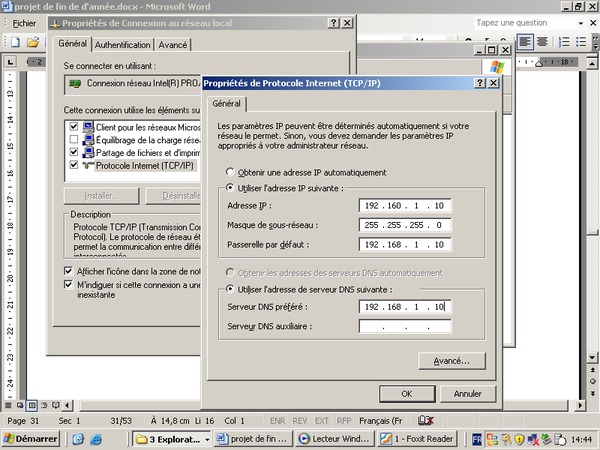Click the Open folder icon in Word toolbar
Screen dimensions: 600x450
point(33,42)
